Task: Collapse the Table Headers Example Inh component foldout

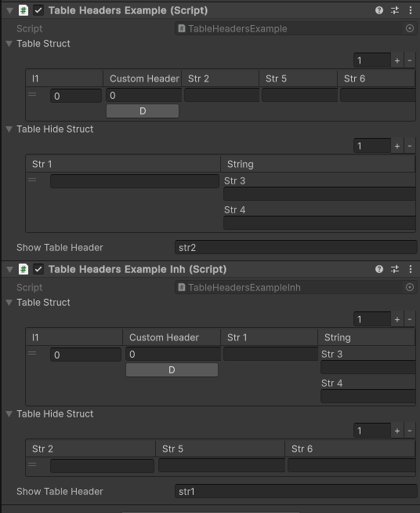Action: pyautogui.click(x=9, y=270)
